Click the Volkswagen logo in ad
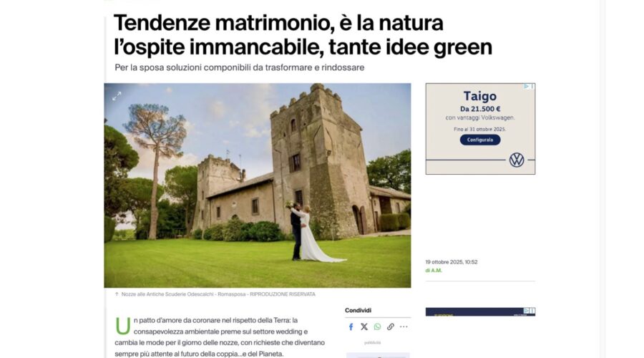 click(517, 160)
